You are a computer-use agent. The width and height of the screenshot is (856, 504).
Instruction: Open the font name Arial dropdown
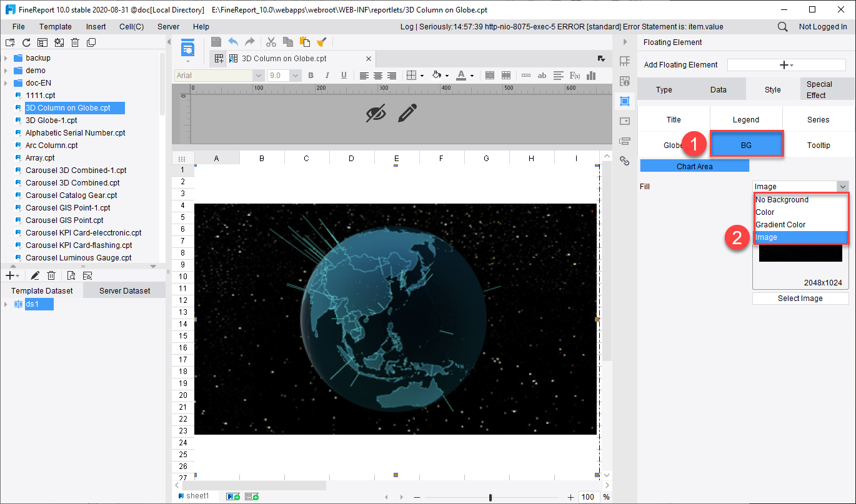[258, 76]
